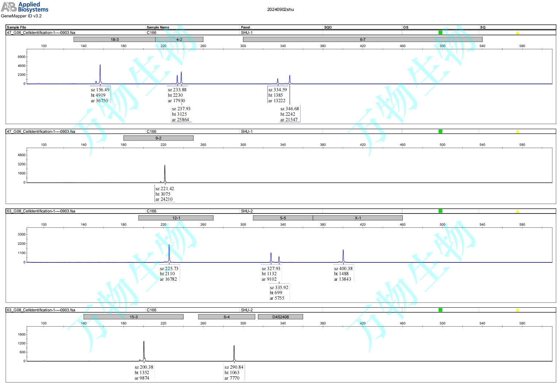Select the 6-7 marker range bar

(x=362, y=39)
